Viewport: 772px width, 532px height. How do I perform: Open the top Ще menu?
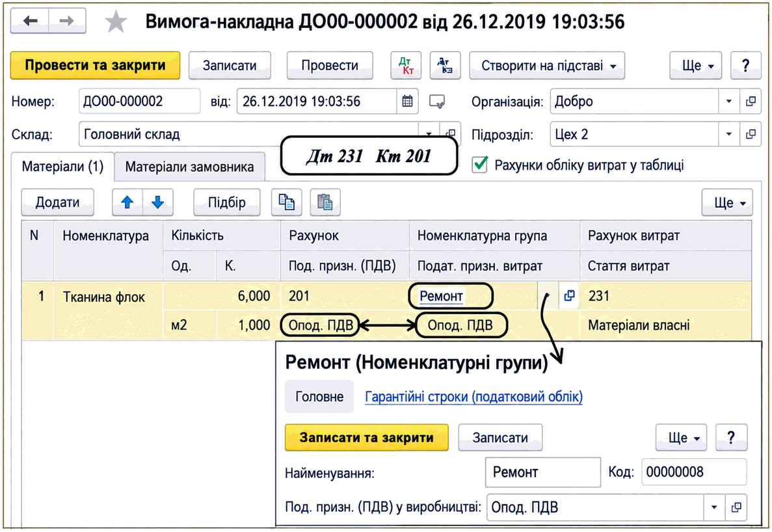click(x=696, y=66)
